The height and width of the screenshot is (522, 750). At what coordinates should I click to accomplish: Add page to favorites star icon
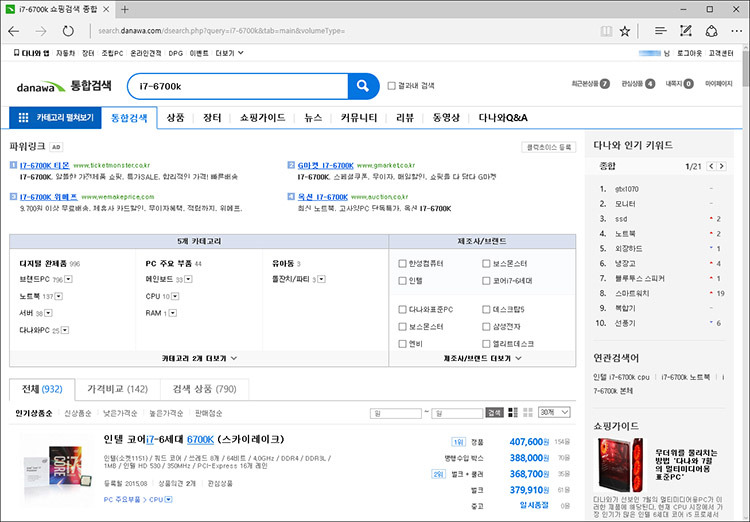click(625, 31)
